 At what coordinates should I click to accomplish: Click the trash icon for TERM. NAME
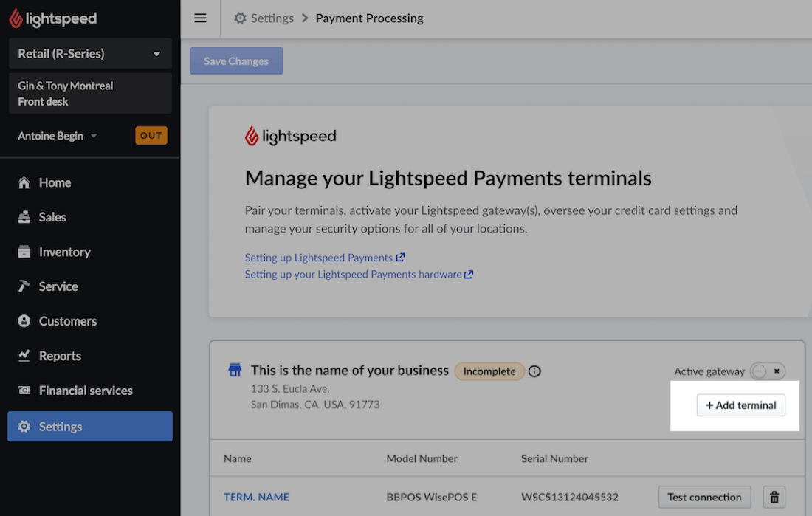(x=774, y=497)
